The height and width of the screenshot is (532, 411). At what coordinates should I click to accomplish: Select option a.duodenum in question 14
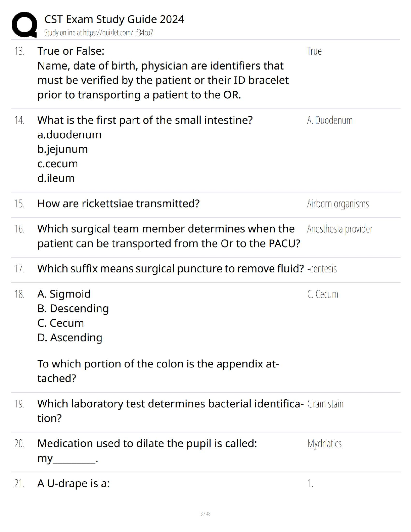[69, 135]
